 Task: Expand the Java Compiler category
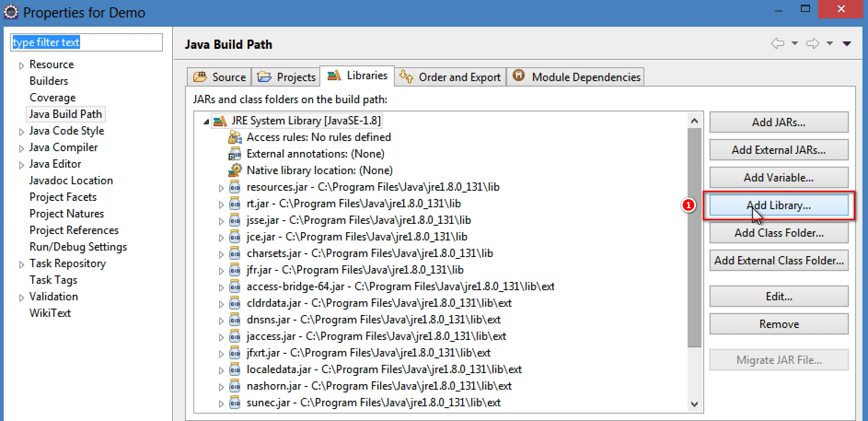(x=21, y=148)
